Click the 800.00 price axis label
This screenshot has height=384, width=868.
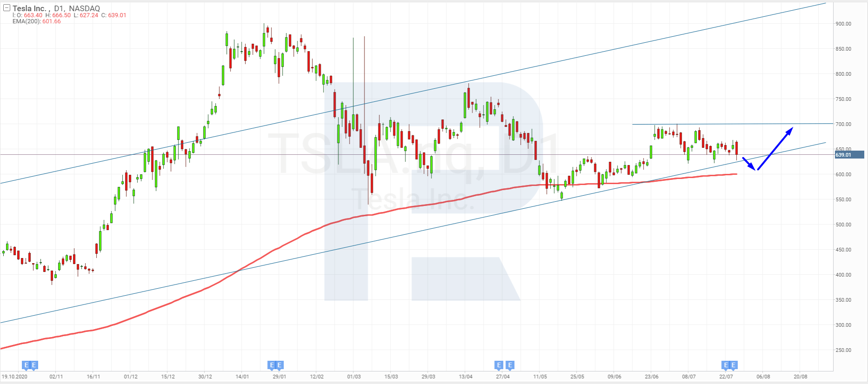(843, 74)
